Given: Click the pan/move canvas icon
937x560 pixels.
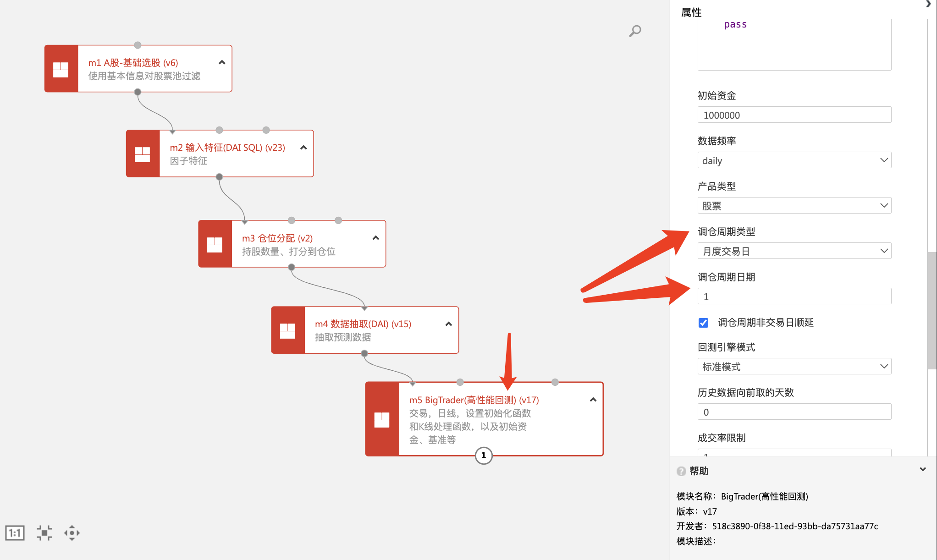Looking at the screenshot, I should (72, 533).
